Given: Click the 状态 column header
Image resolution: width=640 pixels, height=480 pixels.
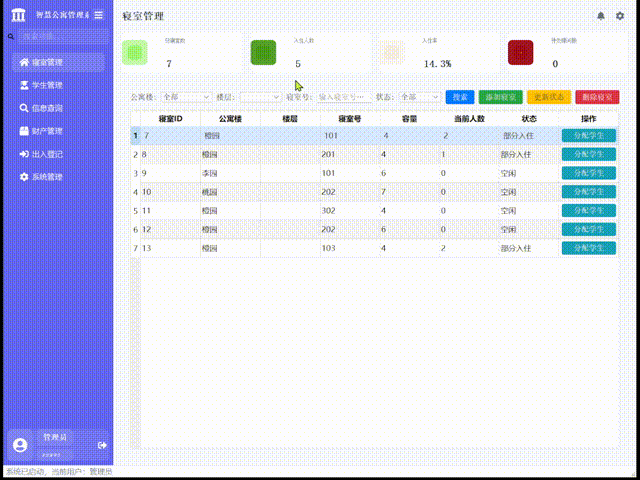Looking at the screenshot, I should coord(529,119).
